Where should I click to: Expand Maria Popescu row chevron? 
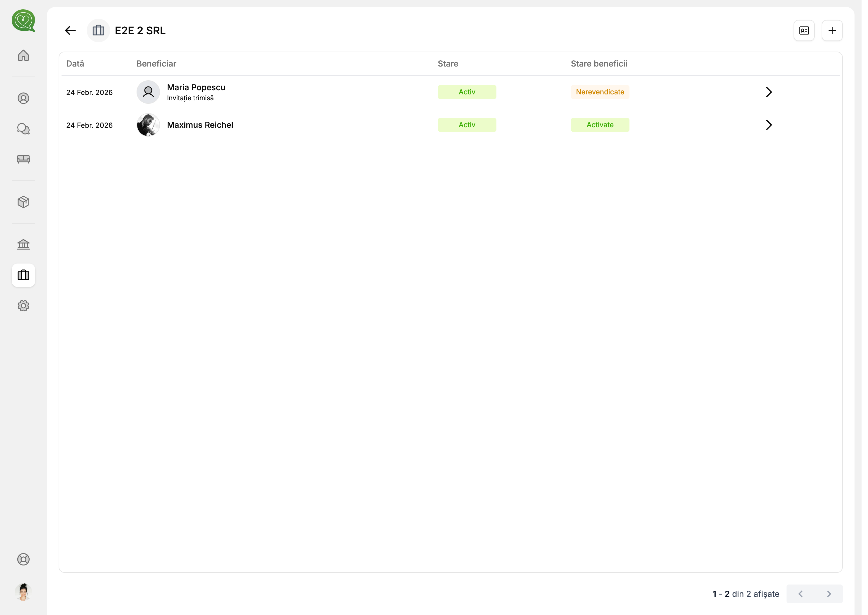pos(769,92)
